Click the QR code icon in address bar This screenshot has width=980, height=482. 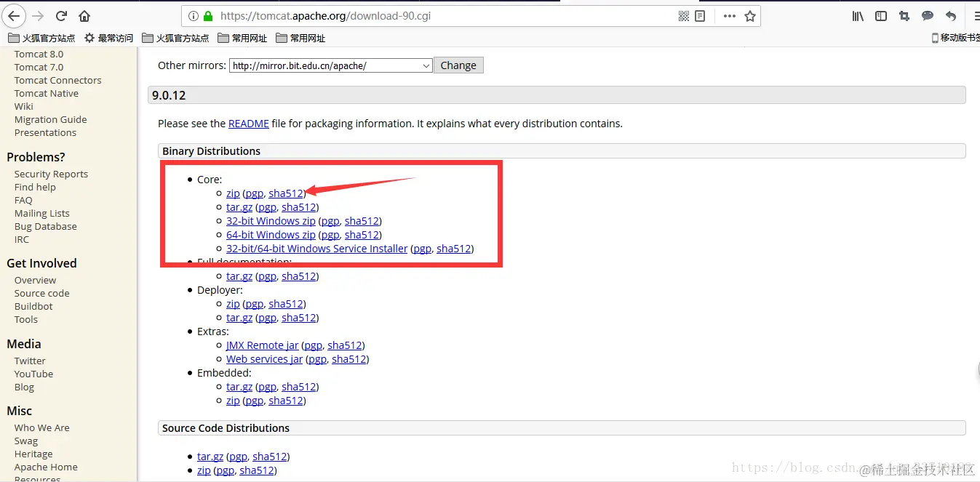684,16
